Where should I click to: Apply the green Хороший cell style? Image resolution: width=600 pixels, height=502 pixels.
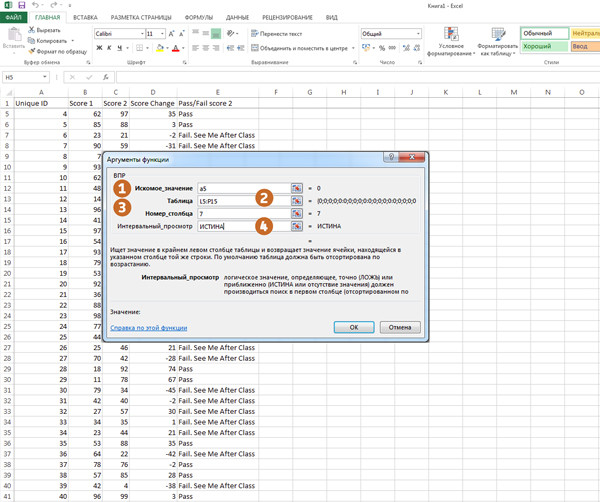(x=543, y=47)
